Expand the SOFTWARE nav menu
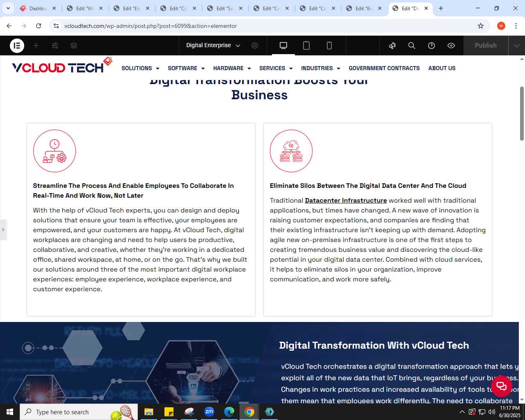525x420 pixels. click(186, 68)
